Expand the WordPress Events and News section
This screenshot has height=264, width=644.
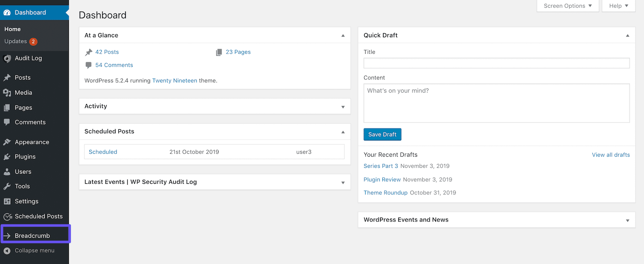click(627, 220)
